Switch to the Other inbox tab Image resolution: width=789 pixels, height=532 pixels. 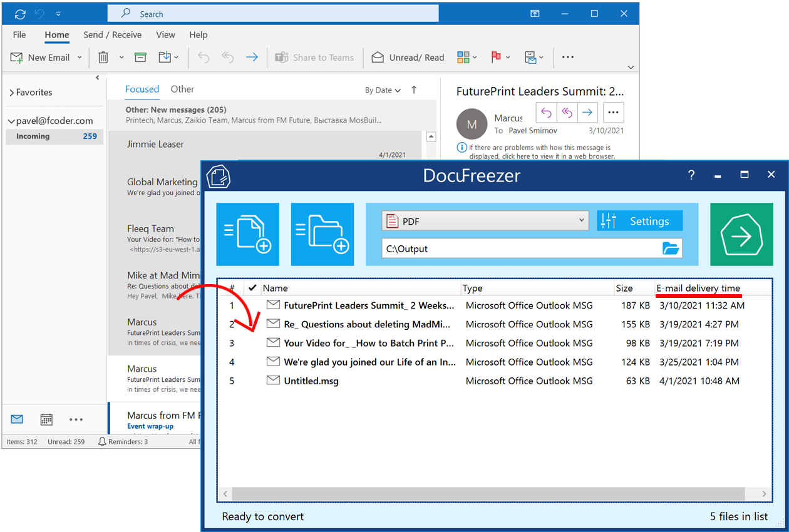coord(182,89)
